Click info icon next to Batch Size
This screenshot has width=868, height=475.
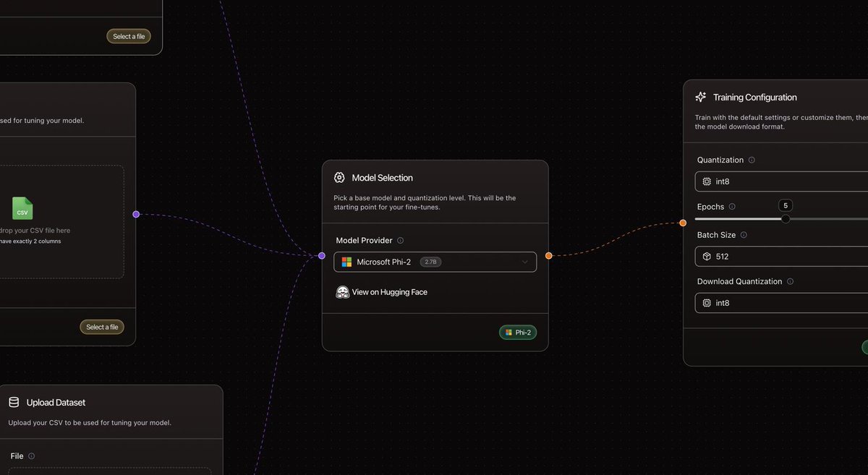coord(744,235)
